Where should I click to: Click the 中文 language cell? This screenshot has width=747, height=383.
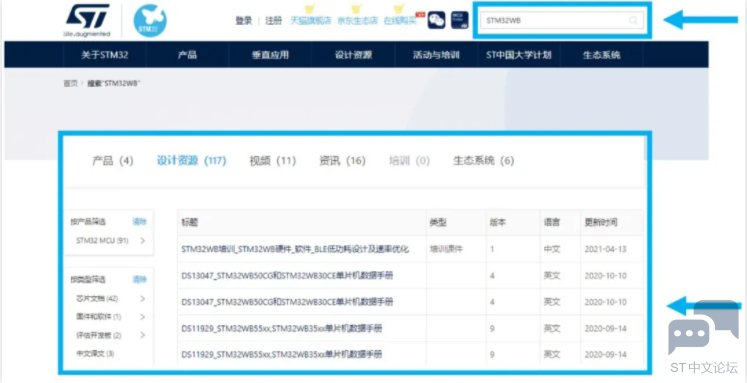(x=552, y=249)
